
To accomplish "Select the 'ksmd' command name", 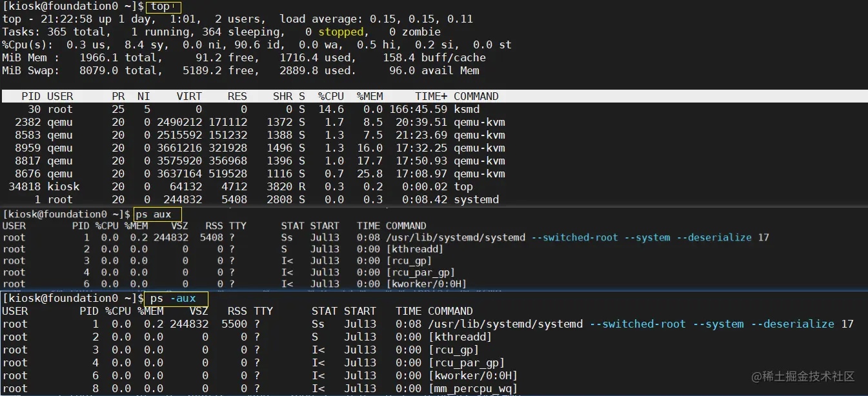I will [x=467, y=109].
